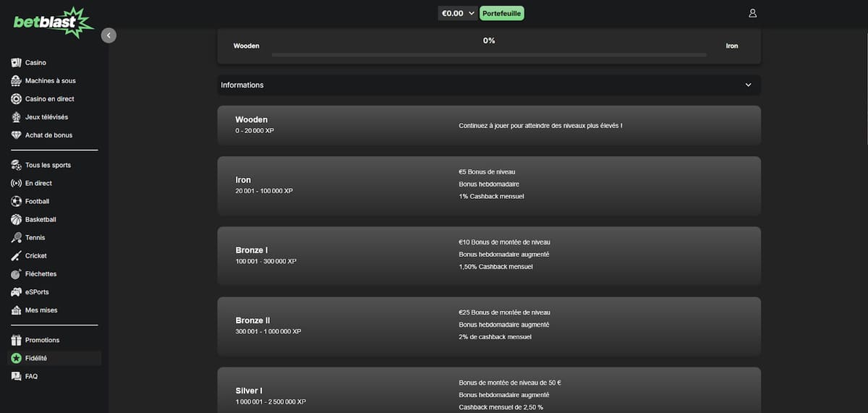Open the Machines à sous icon
This screenshot has height=413, width=868.
point(17,81)
